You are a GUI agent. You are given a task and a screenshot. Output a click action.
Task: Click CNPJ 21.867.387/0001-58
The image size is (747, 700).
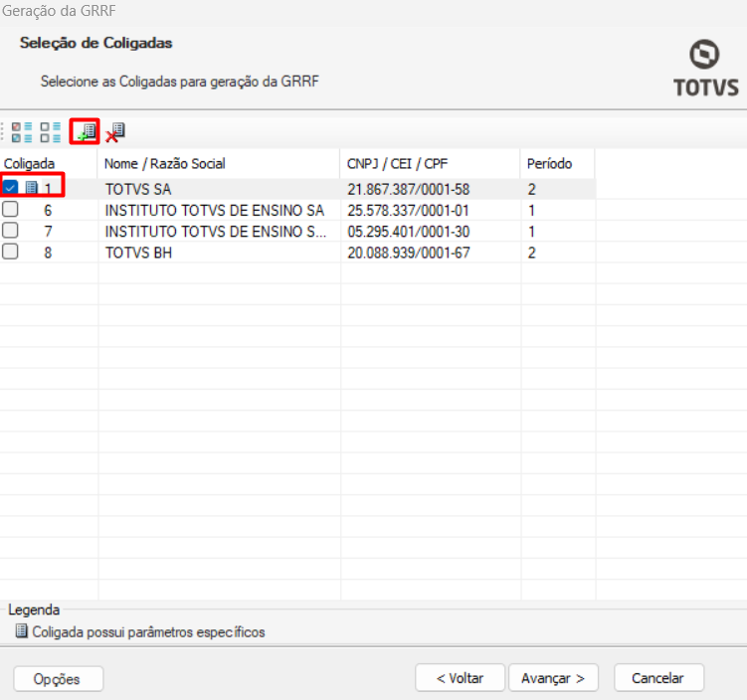[408, 190]
